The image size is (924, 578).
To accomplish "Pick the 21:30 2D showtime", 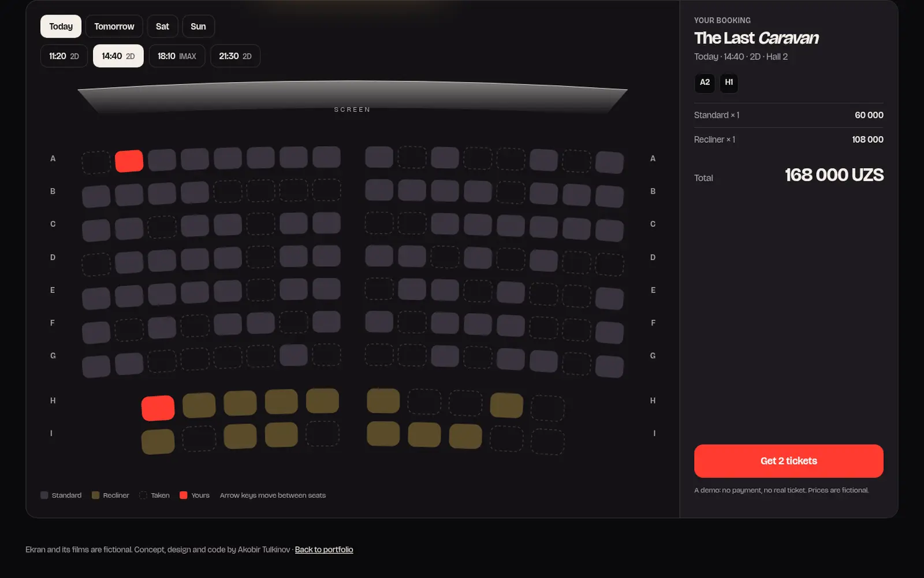I will 235,56.
